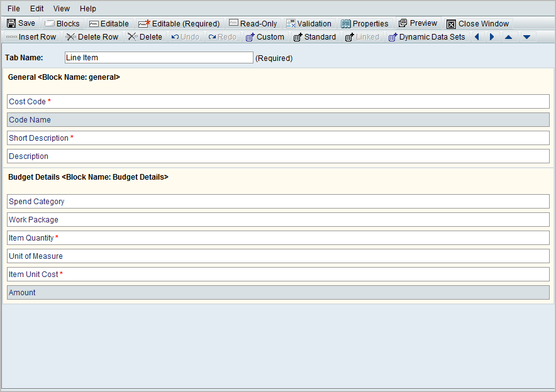Click the Tab Name text field
556x392 pixels.
click(x=158, y=58)
